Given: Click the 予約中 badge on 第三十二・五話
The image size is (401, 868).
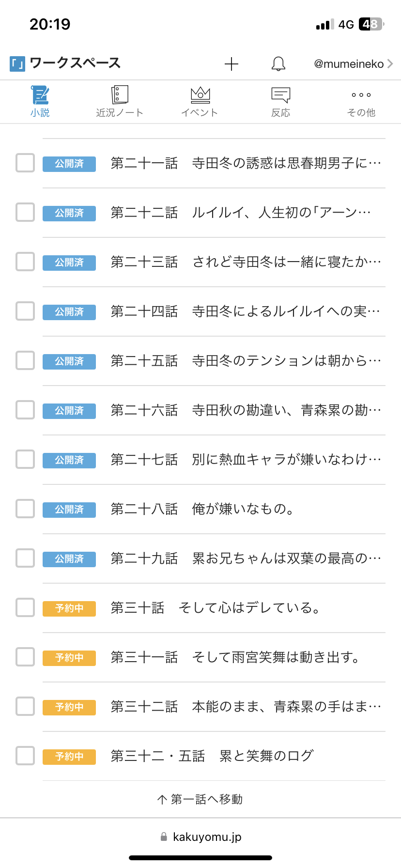Looking at the screenshot, I should [69, 757].
